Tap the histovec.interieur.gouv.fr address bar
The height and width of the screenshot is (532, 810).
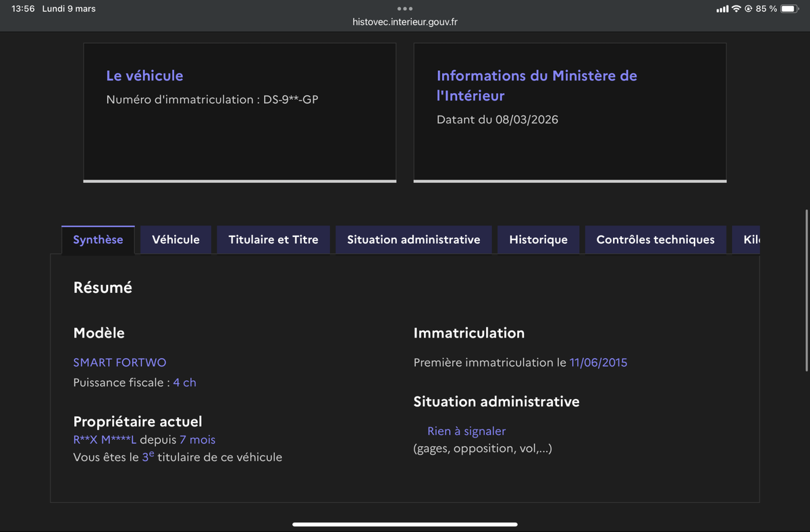coord(405,22)
